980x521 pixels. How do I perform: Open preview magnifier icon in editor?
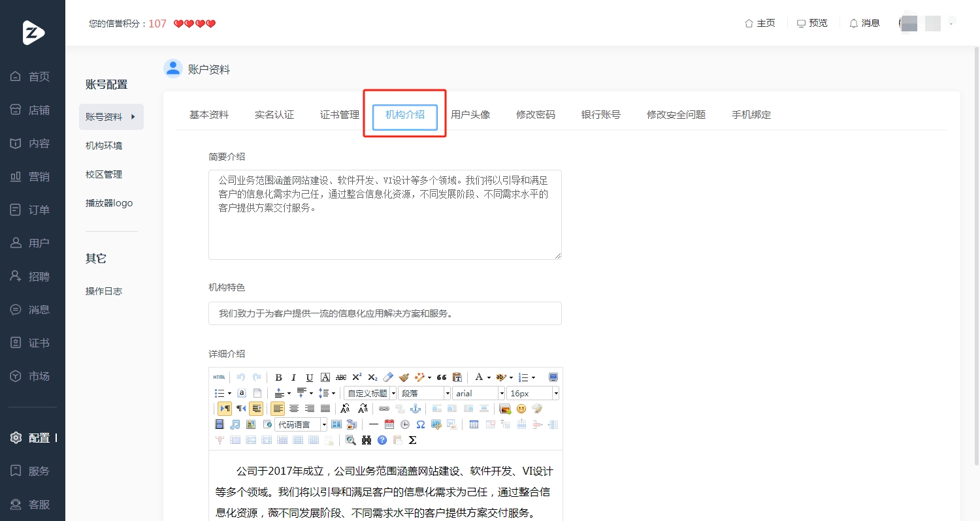(351, 440)
